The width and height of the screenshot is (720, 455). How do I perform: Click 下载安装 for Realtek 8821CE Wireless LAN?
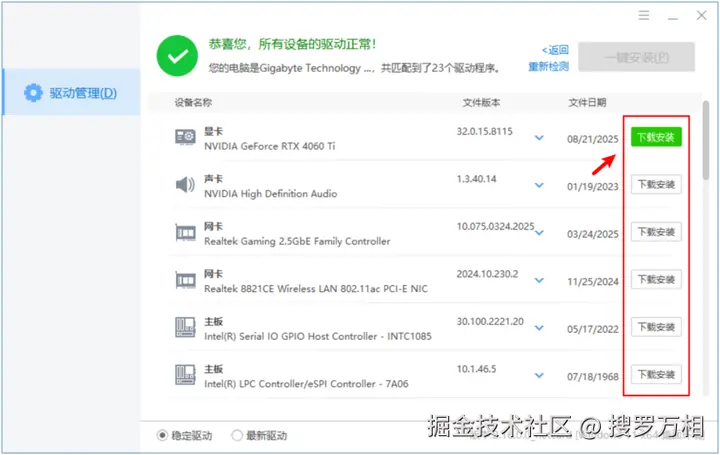coord(656,280)
